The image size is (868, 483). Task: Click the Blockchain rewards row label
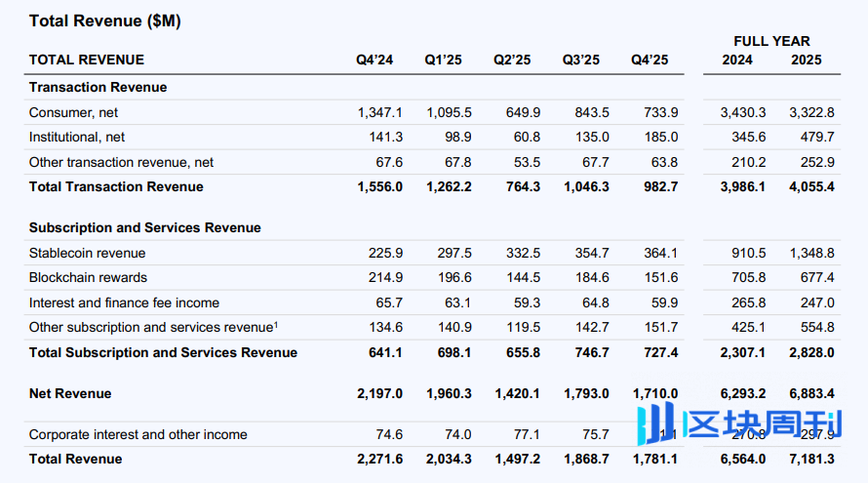pos(89,278)
